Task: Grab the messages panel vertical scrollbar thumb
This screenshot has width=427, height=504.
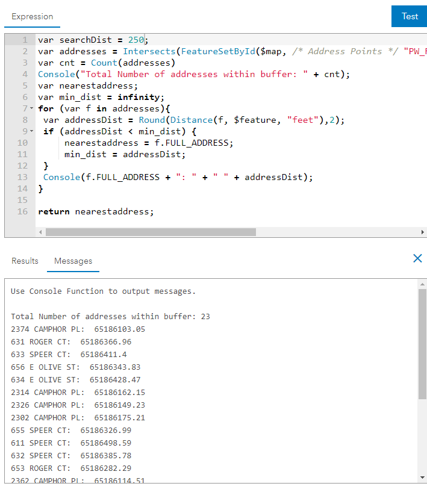Action: click(x=422, y=344)
